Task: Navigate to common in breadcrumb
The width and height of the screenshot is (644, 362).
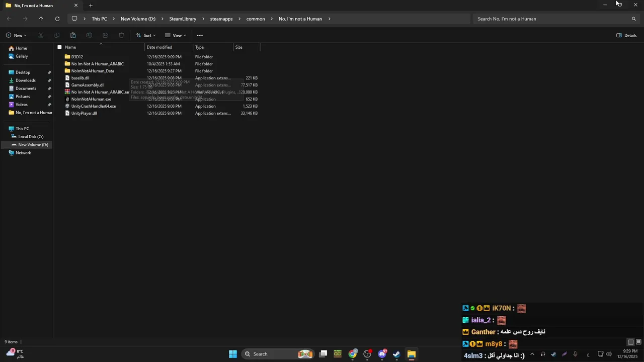Action: [x=256, y=19]
